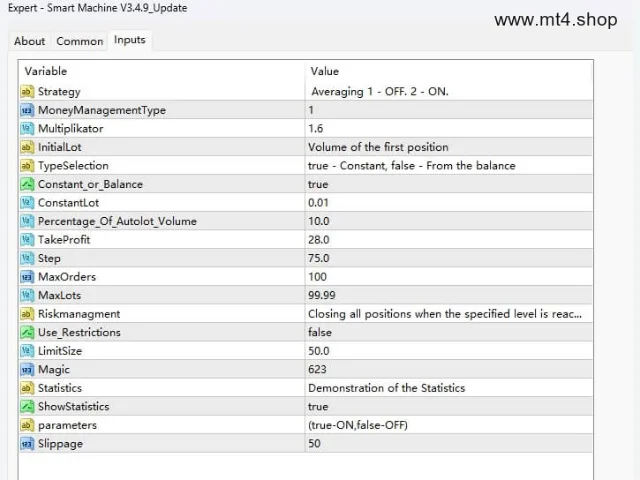
Task: Select the MaxOrders variable name
Action: [67, 277]
